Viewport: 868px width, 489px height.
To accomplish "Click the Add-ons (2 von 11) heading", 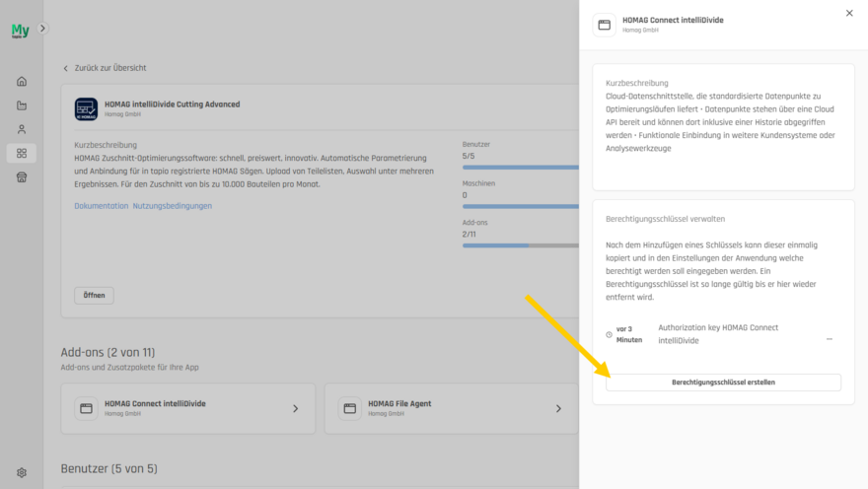I will 108,352.
